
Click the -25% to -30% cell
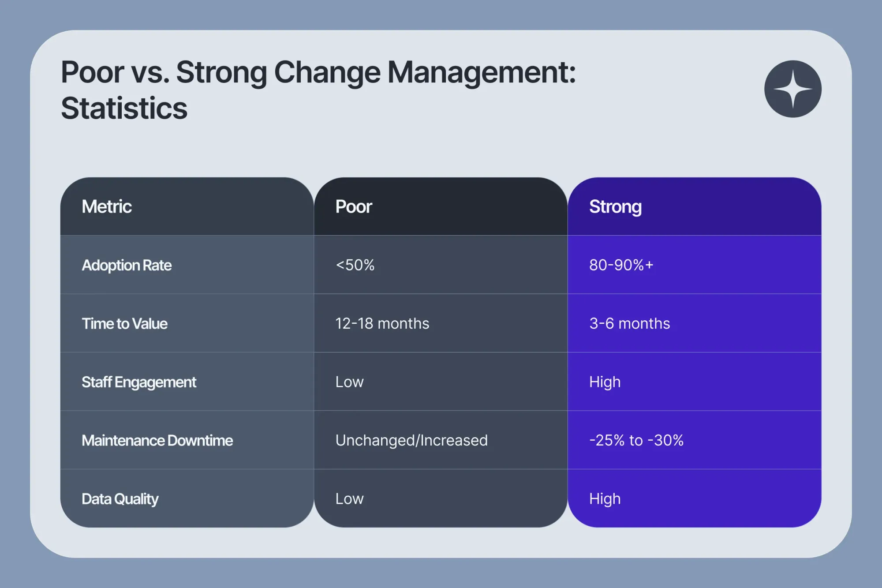(x=636, y=440)
